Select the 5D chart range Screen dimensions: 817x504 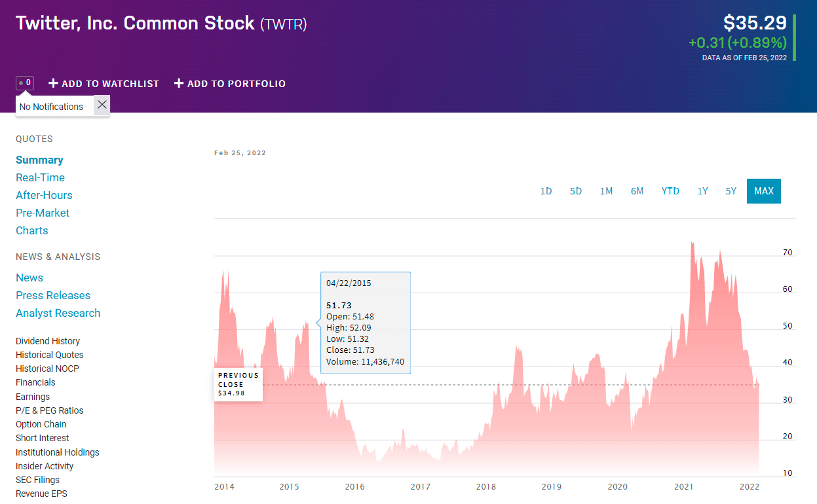pyautogui.click(x=576, y=191)
